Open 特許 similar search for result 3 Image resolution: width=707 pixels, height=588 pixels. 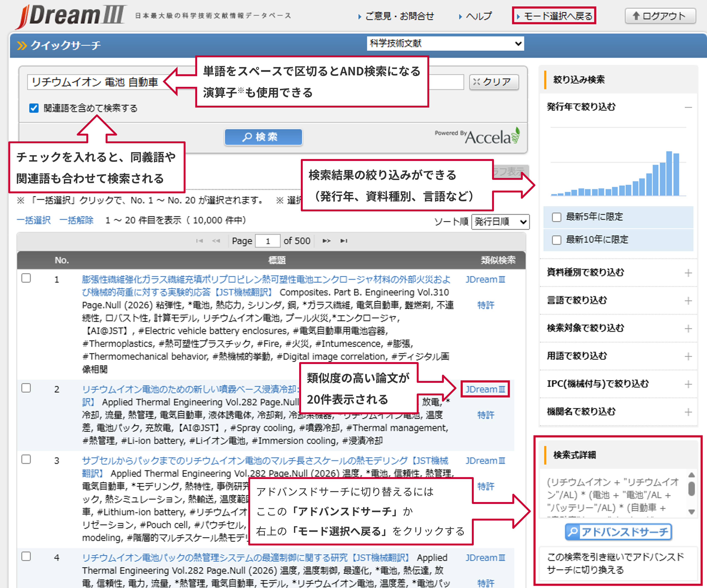(486, 486)
